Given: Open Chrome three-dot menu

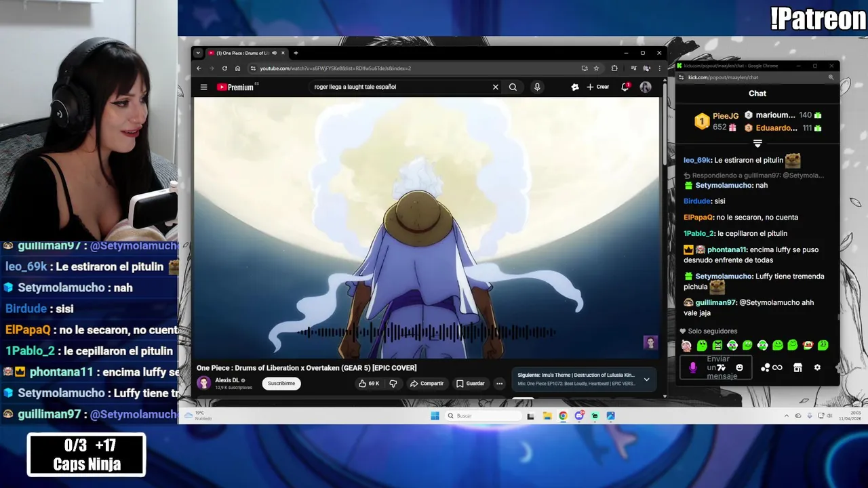Looking at the screenshot, I should click(x=659, y=68).
